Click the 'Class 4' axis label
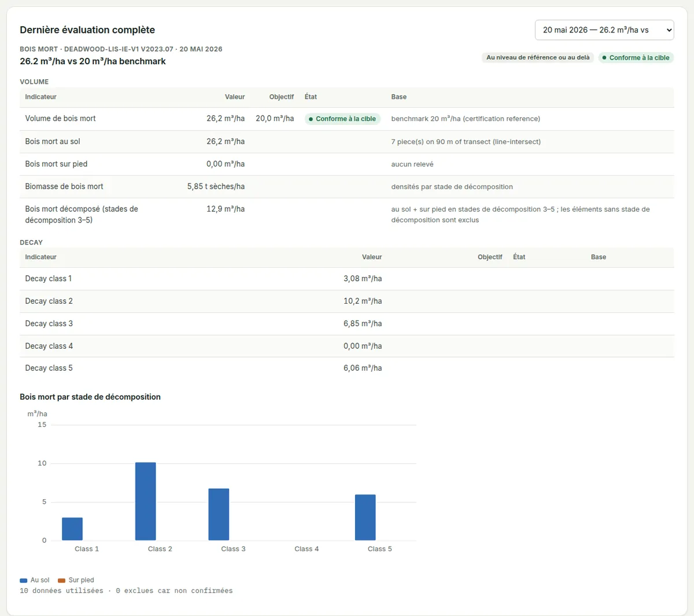Viewport: 694px width, 616px height. pyautogui.click(x=307, y=549)
